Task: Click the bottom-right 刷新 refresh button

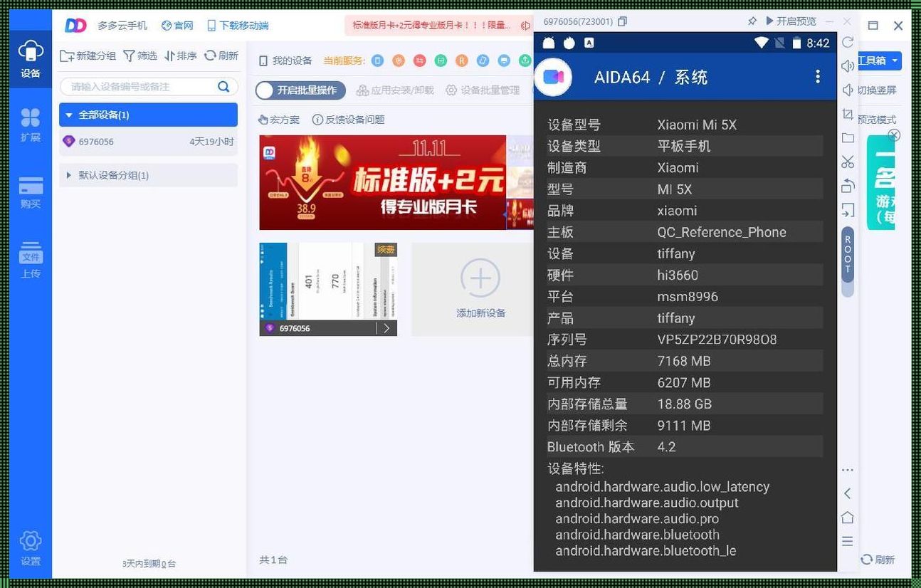Action: click(x=878, y=560)
